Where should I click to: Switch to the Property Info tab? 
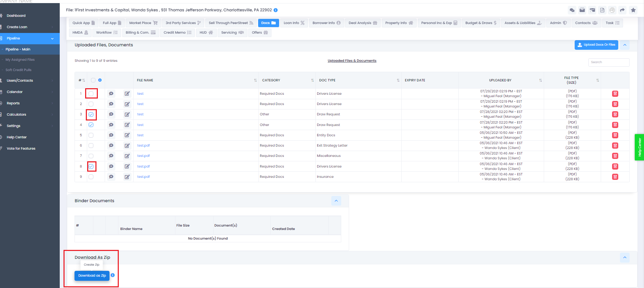pos(399,23)
